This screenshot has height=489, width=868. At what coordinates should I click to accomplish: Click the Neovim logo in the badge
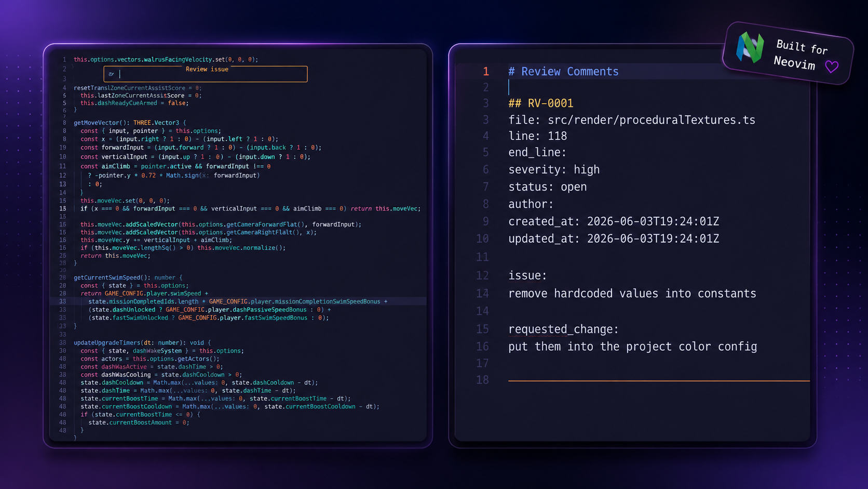[x=750, y=48]
